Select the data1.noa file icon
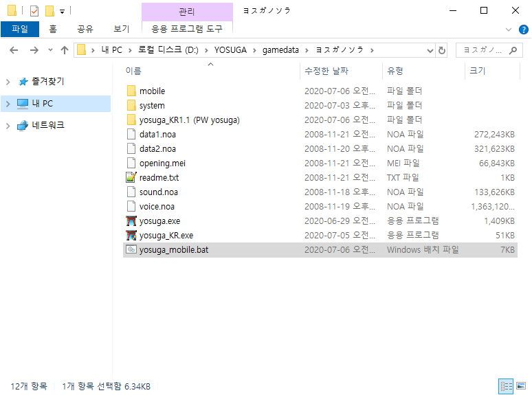This screenshot has width=532, height=395. click(131, 134)
